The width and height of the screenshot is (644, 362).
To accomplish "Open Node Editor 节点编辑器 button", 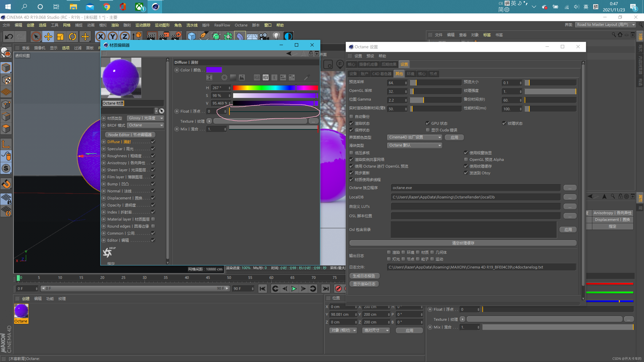I will pos(130,135).
